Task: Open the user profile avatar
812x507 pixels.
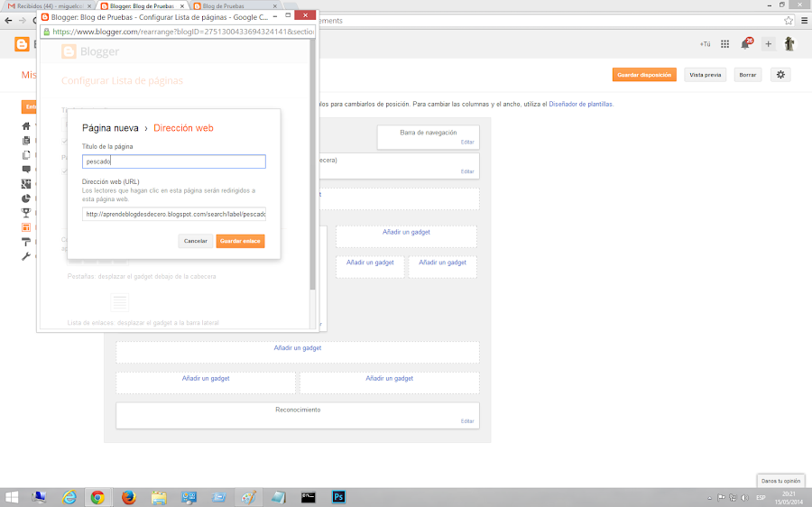Action: 789,43
